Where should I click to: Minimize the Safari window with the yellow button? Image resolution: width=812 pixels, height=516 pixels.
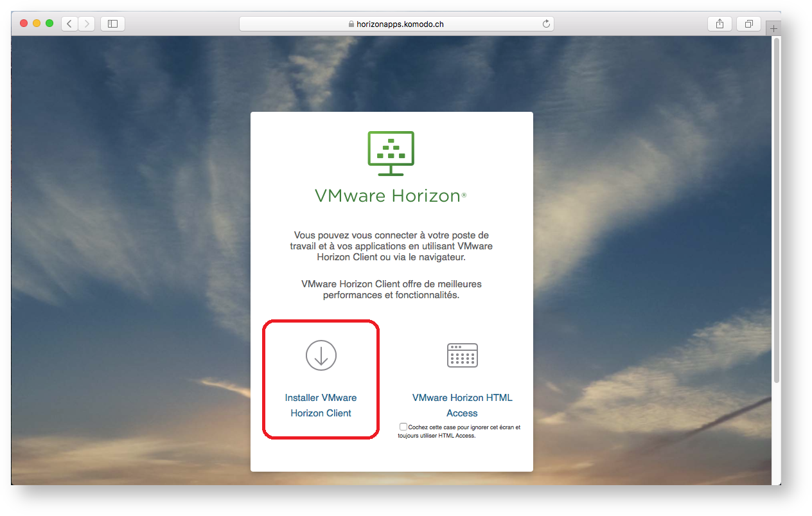(37, 23)
